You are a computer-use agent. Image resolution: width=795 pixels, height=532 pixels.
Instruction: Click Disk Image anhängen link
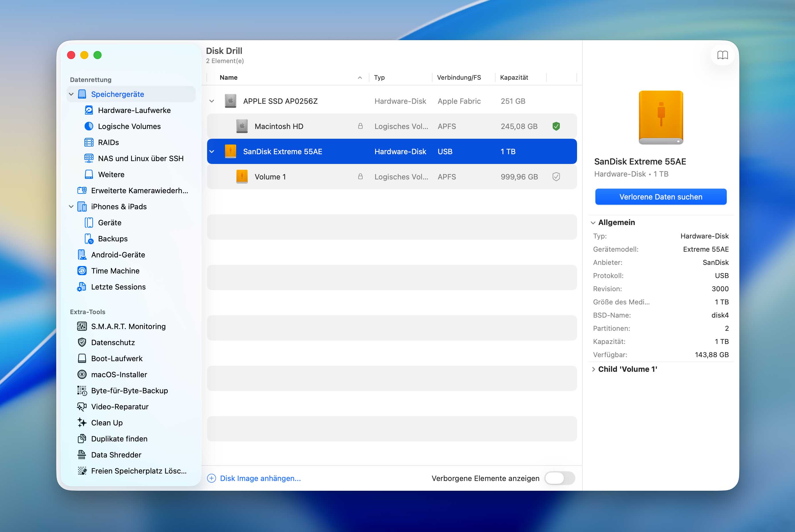click(x=260, y=478)
